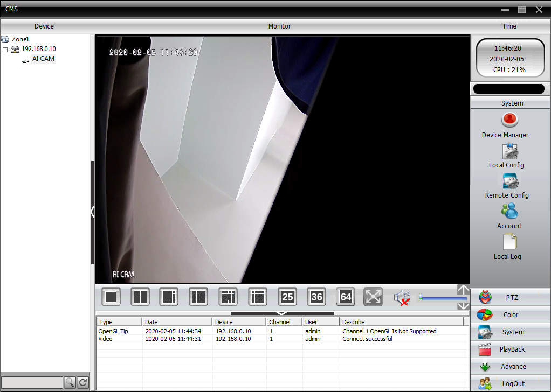
Task: Switch to single-view layout
Action: click(111, 297)
